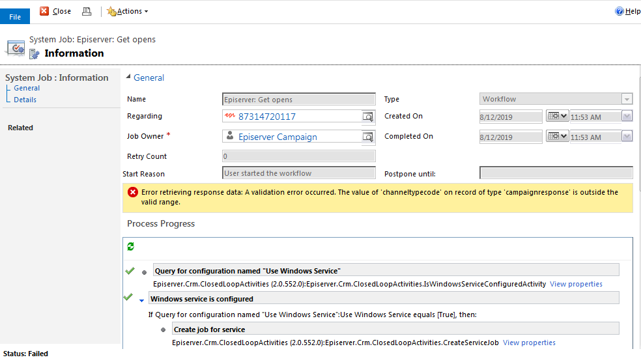Expand the Completed On time dropdown
This screenshot has height=364, width=641.
627,137
